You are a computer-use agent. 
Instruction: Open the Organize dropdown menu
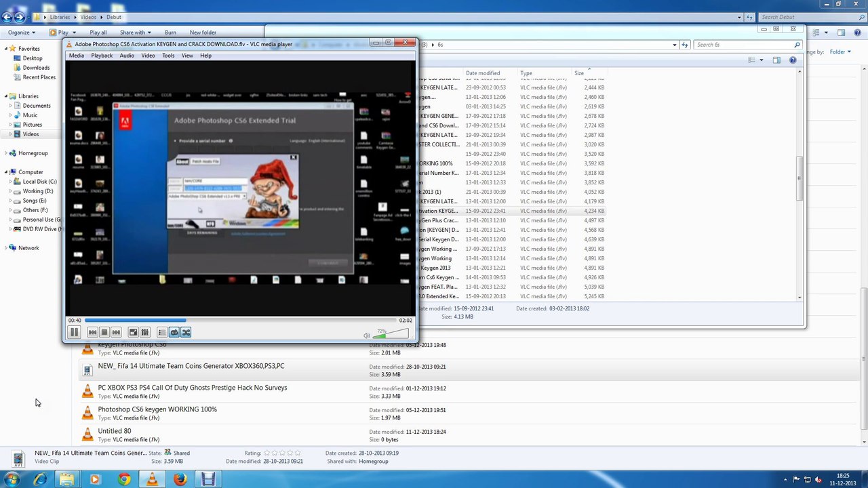click(x=22, y=33)
